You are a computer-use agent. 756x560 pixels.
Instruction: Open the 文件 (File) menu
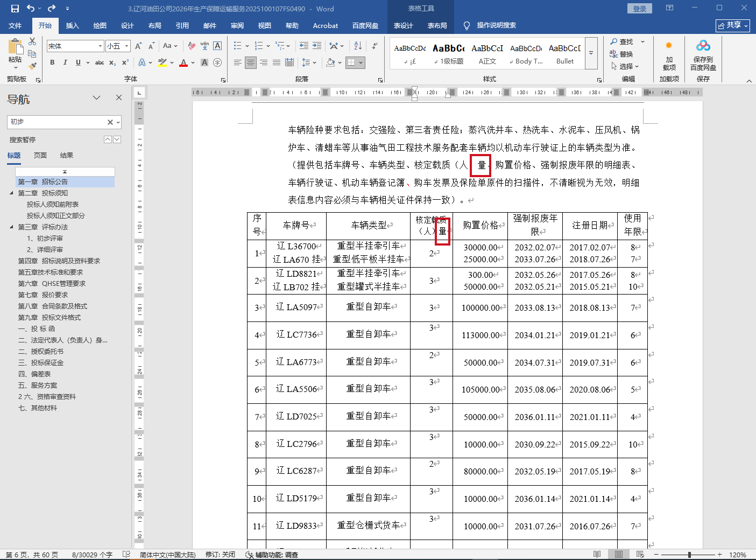click(15, 25)
